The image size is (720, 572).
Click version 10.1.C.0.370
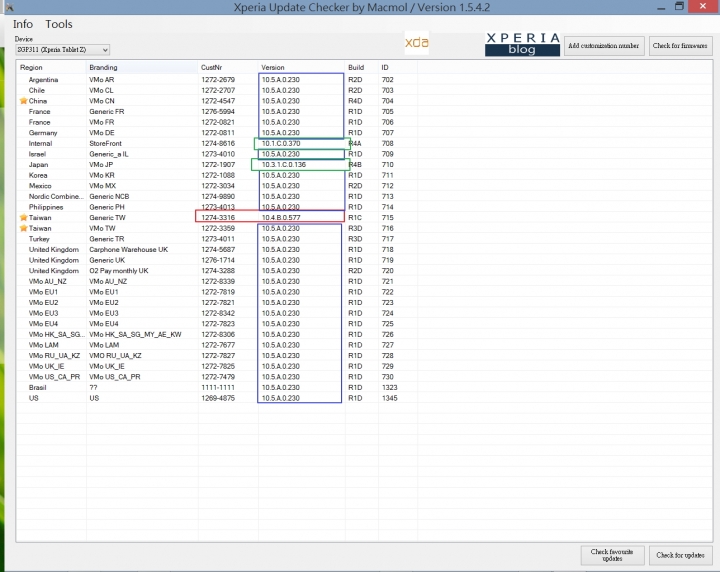(281, 143)
